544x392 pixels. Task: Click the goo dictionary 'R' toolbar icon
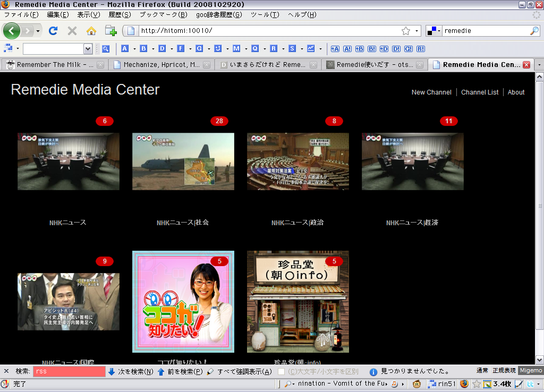274,48
